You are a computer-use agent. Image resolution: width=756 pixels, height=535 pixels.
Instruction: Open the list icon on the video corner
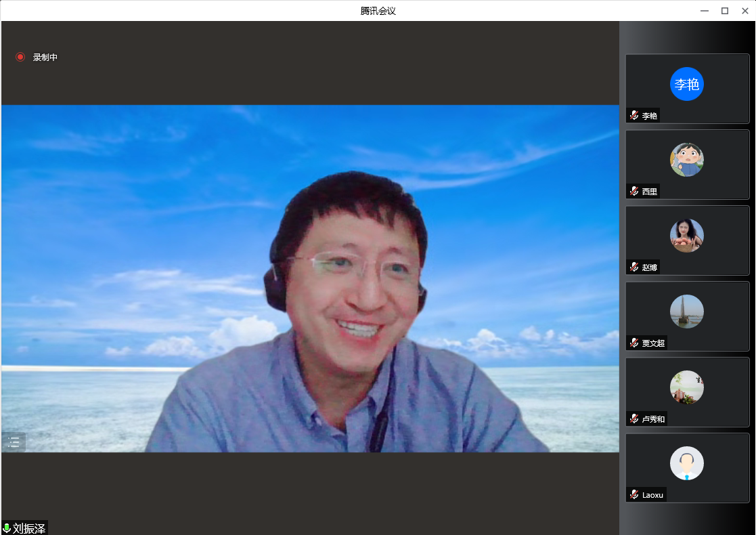pos(14,442)
